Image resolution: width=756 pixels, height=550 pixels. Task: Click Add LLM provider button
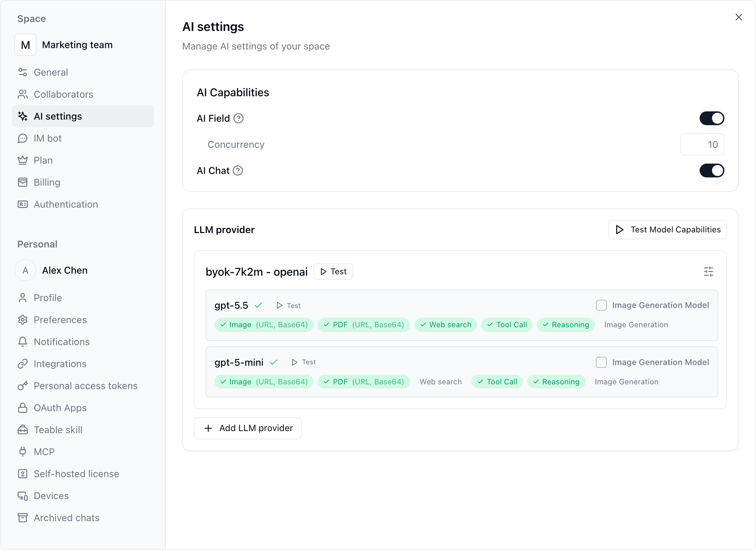pos(248,428)
